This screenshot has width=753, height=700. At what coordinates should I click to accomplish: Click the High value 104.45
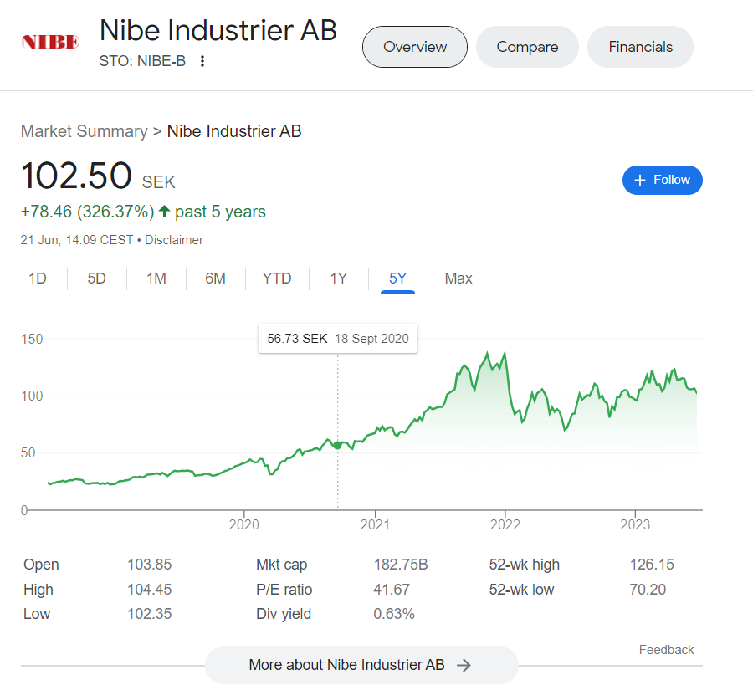click(150, 589)
